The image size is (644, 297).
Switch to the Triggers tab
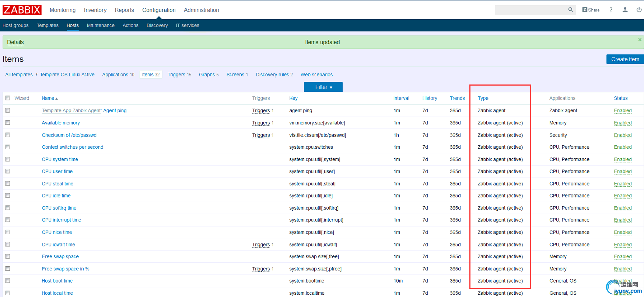point(176,75)
